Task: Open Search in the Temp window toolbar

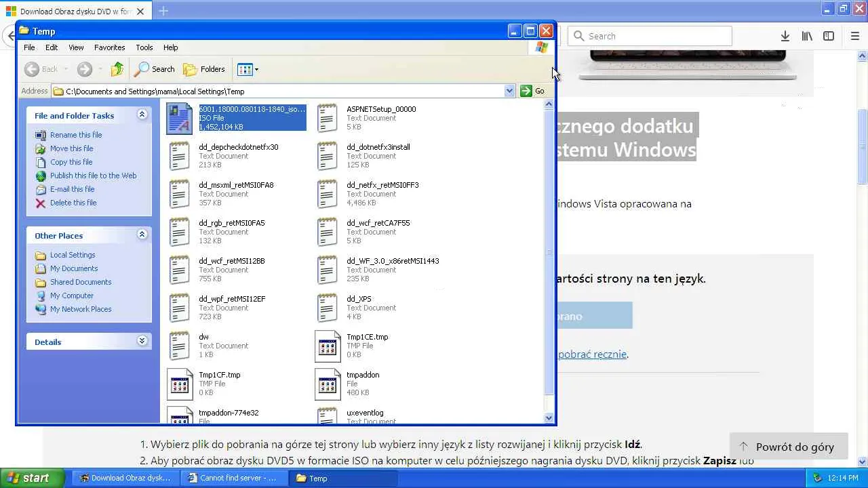Action: coord(155,69)
